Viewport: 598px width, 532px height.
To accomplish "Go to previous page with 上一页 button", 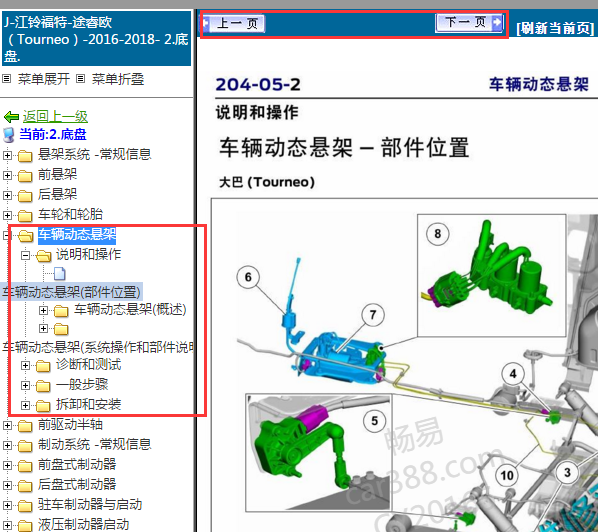I will (233, 24).
